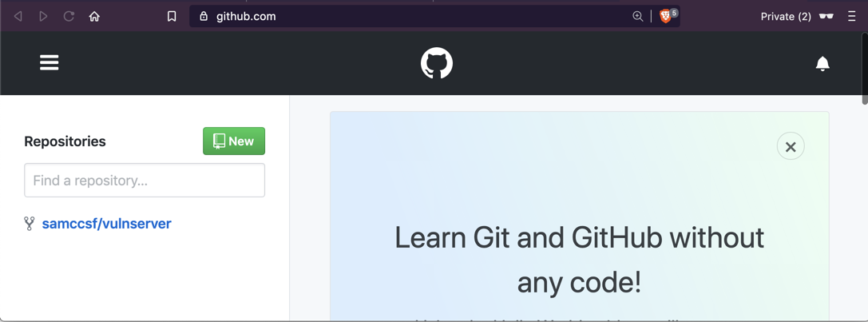Click the fork icon beside vulnserver

(30, 224)
